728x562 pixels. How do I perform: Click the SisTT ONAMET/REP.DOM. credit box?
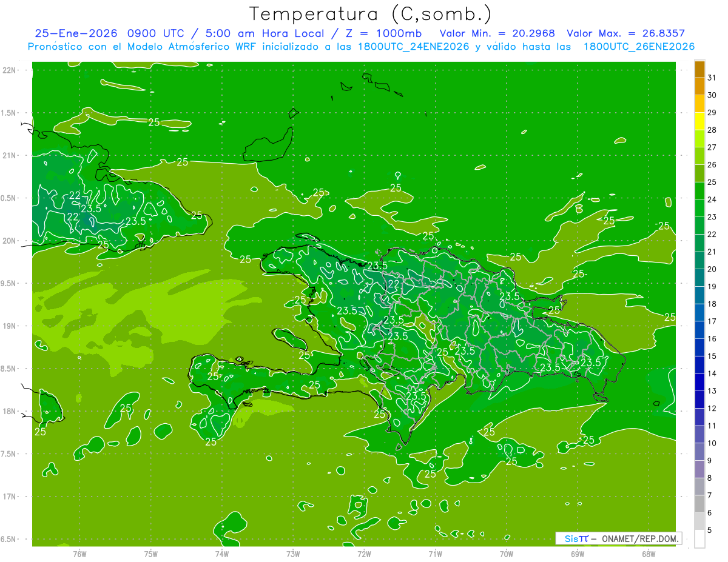[618, 538]
